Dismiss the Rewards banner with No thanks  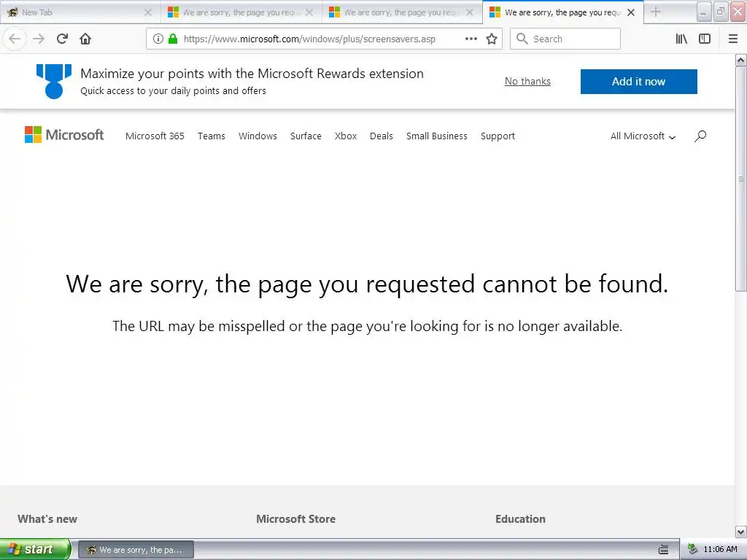(x=527, y=82)
